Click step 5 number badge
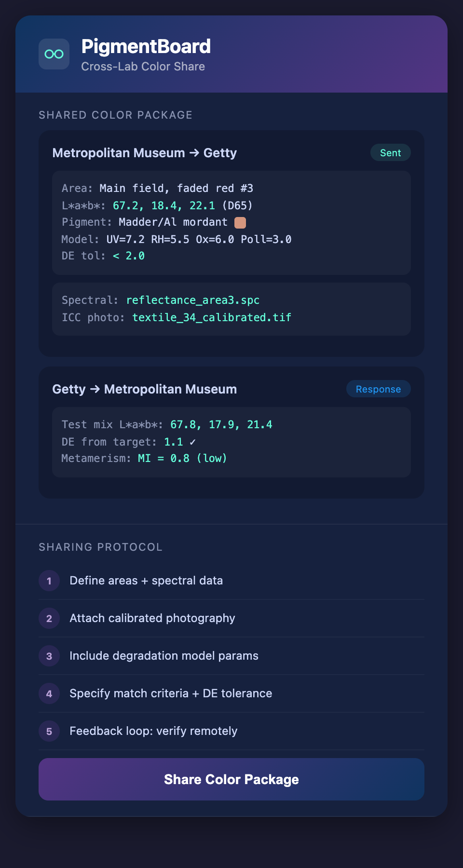Screen dimensions: 463x868 49,731
